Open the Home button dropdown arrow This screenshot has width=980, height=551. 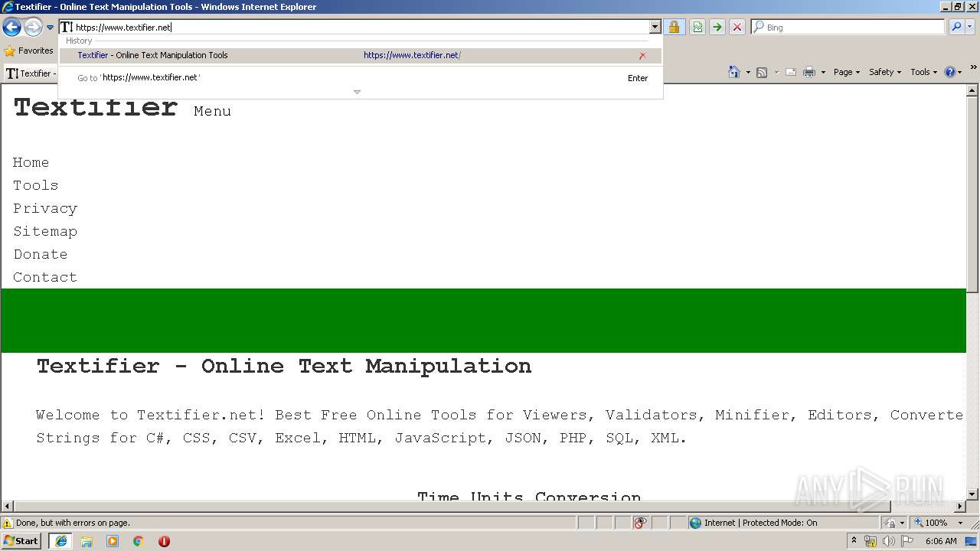pyautogui.click(x=748, y=72)
